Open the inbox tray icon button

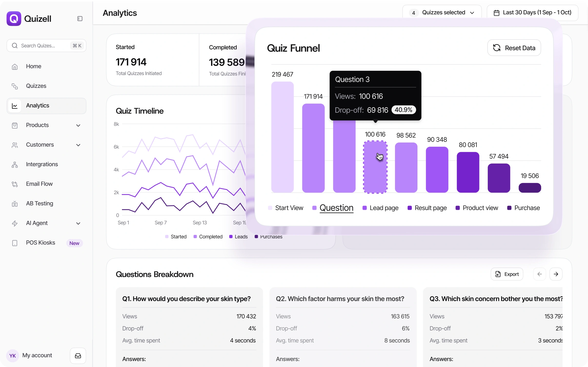(x=78, y=356)
